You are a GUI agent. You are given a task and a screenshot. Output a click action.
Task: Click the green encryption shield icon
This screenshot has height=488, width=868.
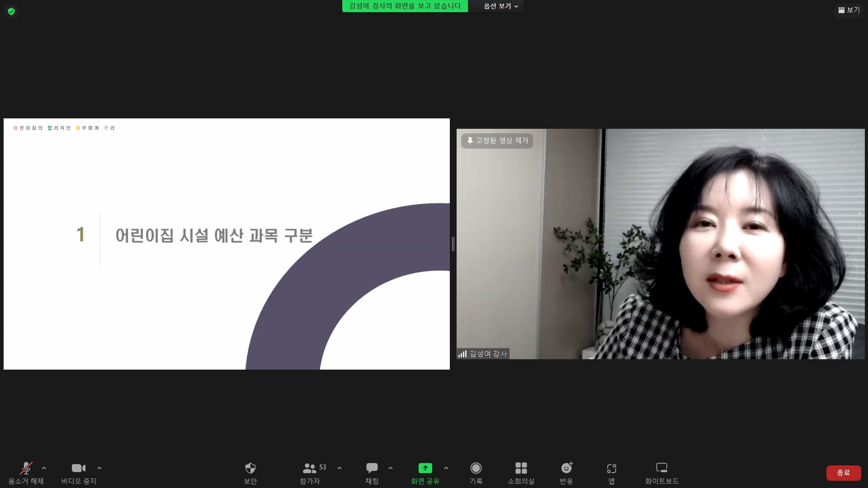[x=11, y=11]
